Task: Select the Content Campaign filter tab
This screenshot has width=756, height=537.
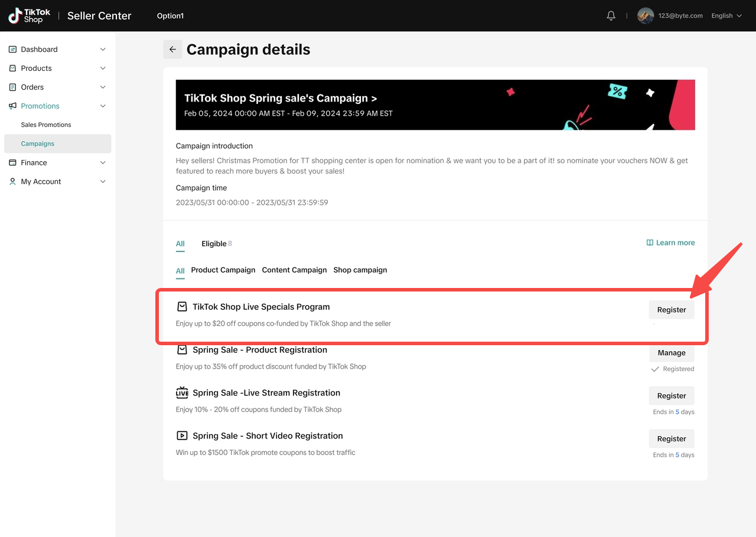Action: [294, 270]
